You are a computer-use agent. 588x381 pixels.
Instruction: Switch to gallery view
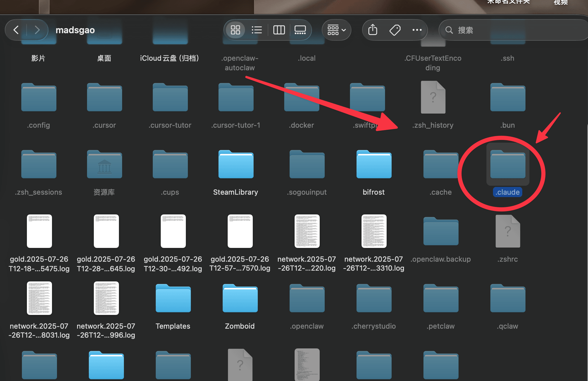300,30
